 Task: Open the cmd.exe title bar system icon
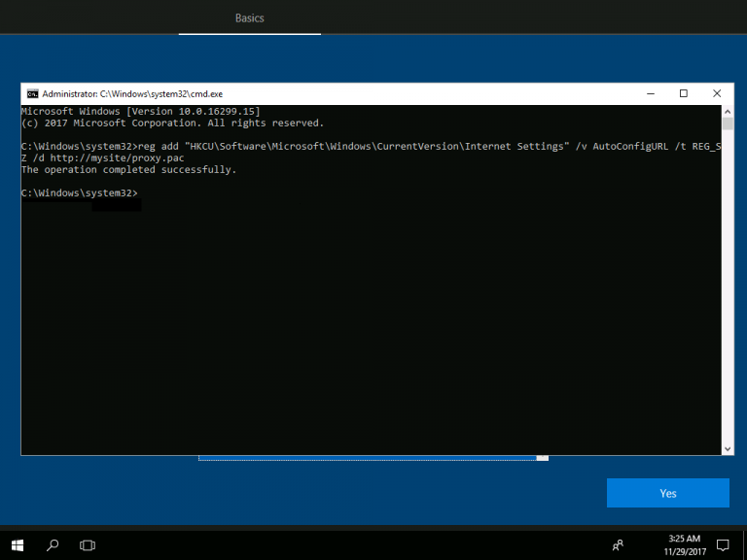click(x=32, y=93)
